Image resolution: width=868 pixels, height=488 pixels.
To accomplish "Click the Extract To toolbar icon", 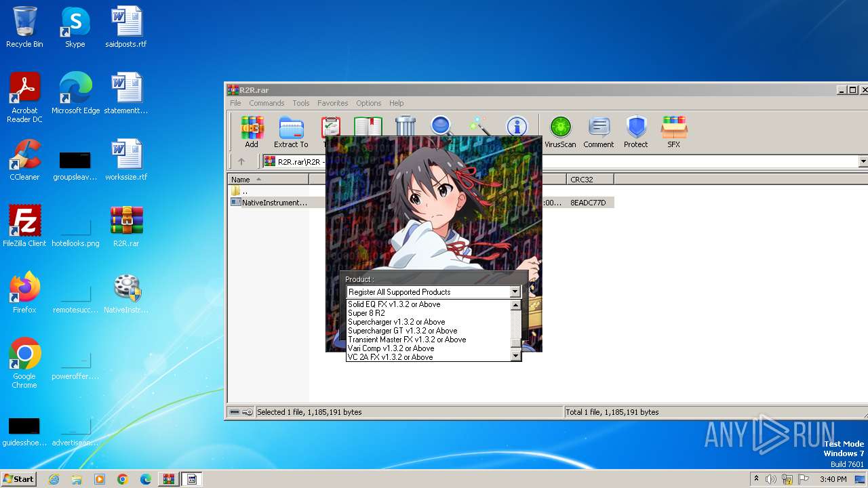I will [291, 131].
